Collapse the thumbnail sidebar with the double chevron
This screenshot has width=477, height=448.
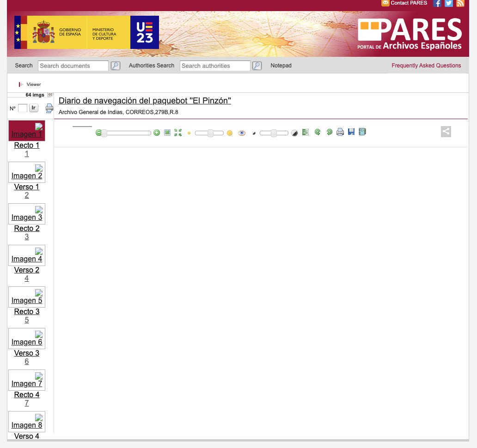click(50, 95)
